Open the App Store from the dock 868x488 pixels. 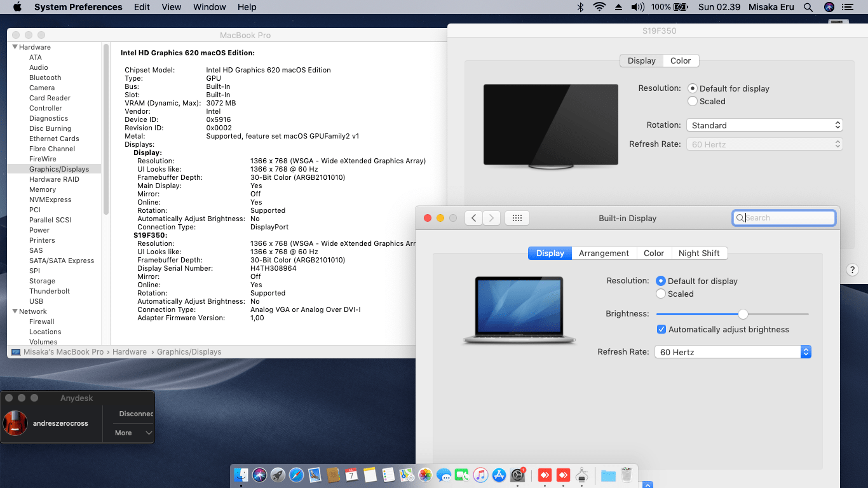tap(498, 475)
